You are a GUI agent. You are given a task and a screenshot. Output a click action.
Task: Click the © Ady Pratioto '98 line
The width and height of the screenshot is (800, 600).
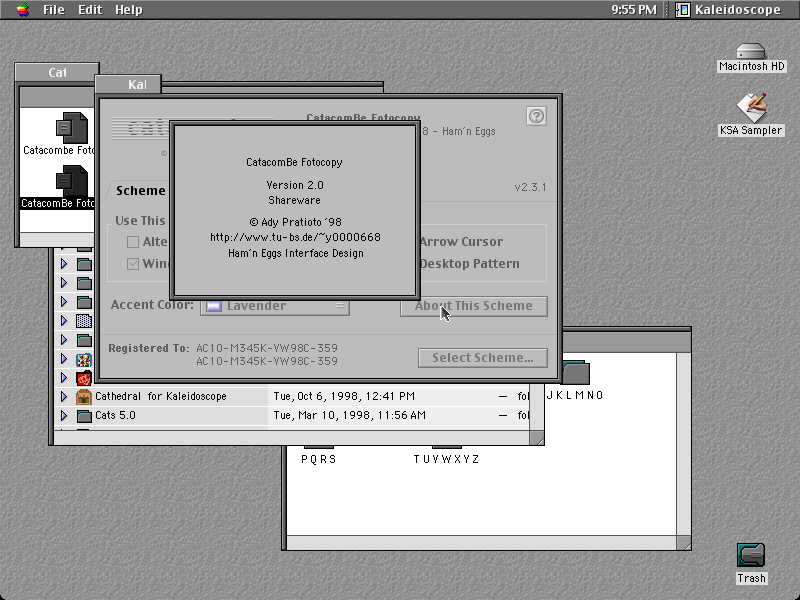(x=295, y=222)
